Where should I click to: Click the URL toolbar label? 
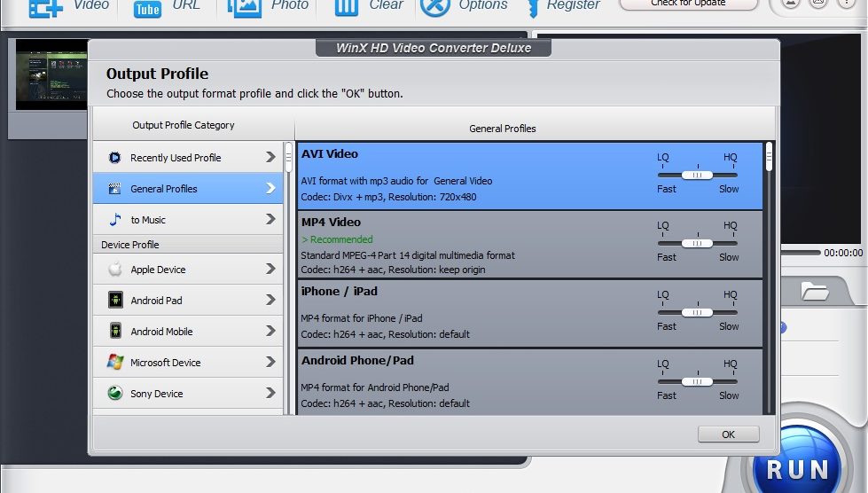(186, 5)
